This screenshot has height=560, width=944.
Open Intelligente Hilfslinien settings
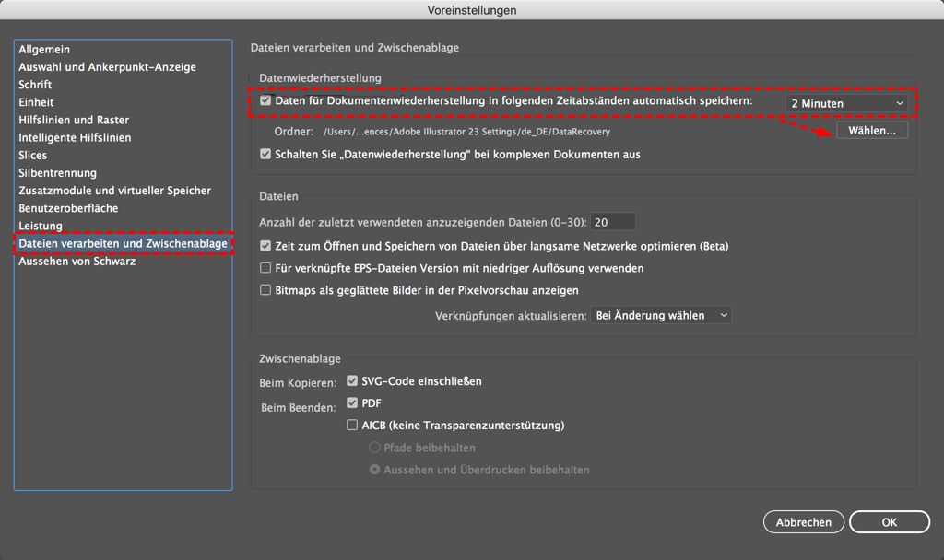(75, 138)
